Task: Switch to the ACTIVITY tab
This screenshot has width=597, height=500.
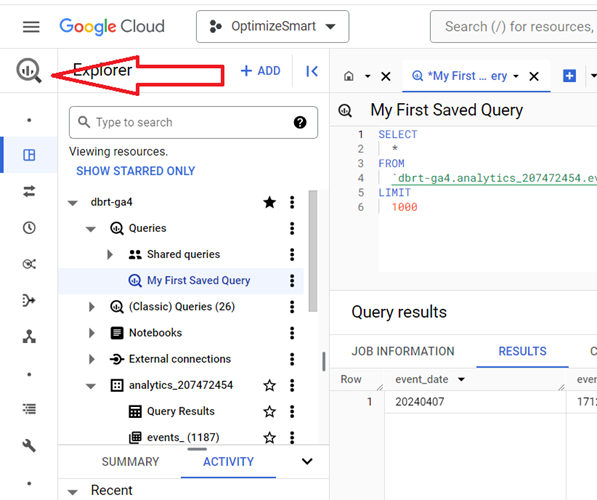Action: (228, 462)
